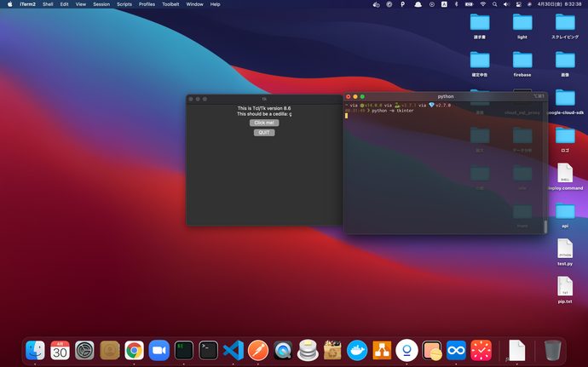Open the Help menu
Image resolution: width=588 pixels, height=367 pixels.
pyautogui.click(x=215, y=4)
